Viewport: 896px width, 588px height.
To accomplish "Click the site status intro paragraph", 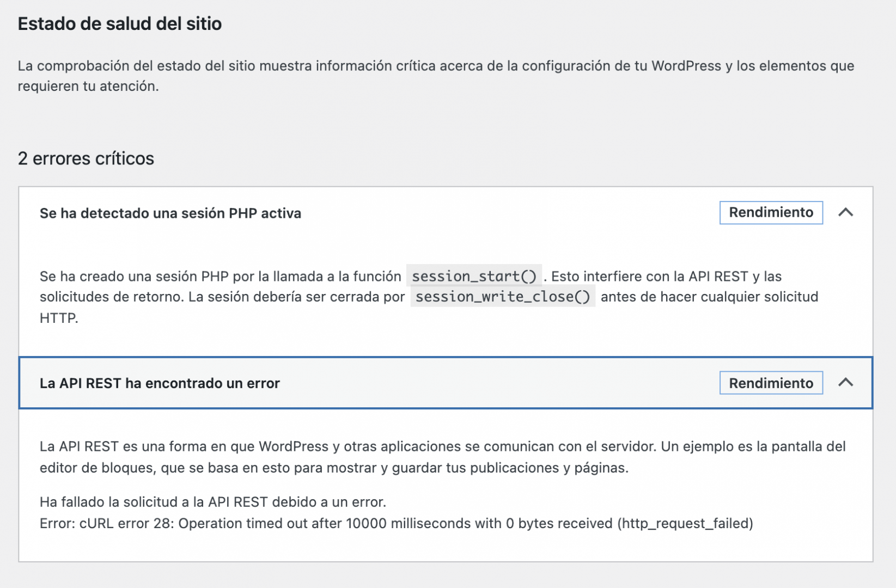I will pyautogui.click(x=436, y=76).
